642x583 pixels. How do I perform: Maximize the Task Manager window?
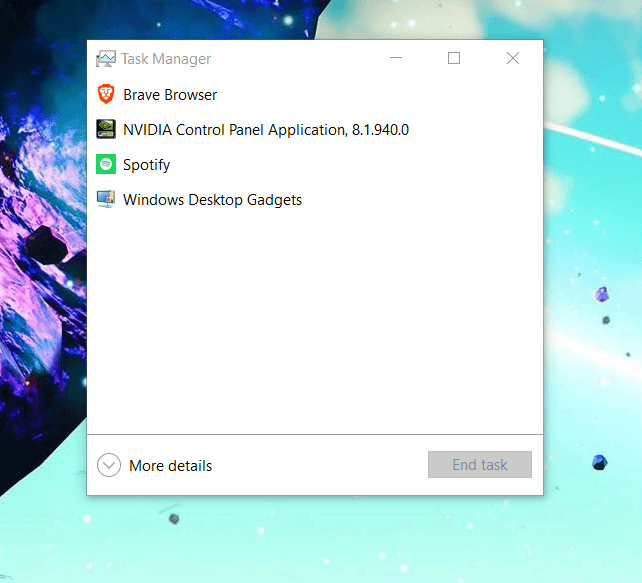pos(454,58)
